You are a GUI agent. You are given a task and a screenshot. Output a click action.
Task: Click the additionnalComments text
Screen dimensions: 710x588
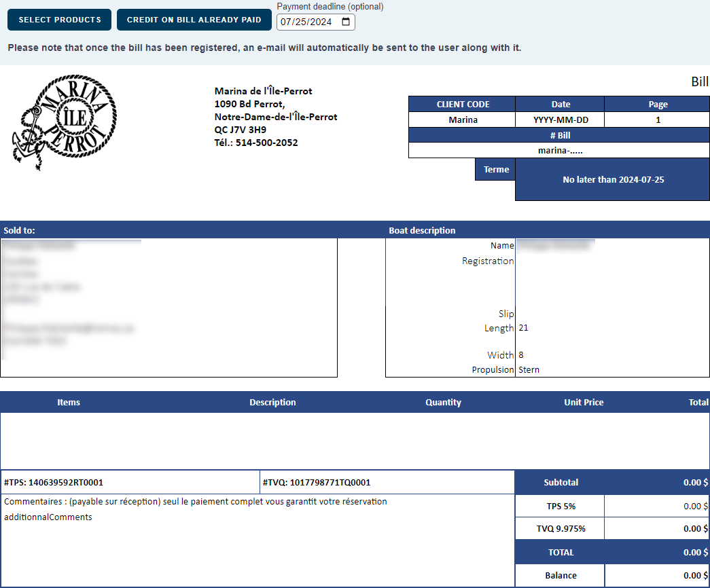pyautogui.click(x=48, y=517)
